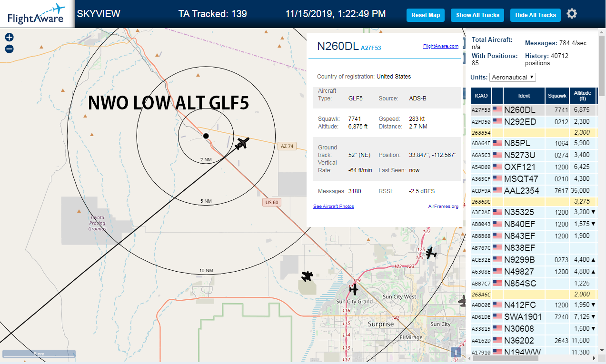Select the N260DL aircraft icon near AZ 74
The height and width of the screenshot is (364, 606).
(x=242, y=143)
